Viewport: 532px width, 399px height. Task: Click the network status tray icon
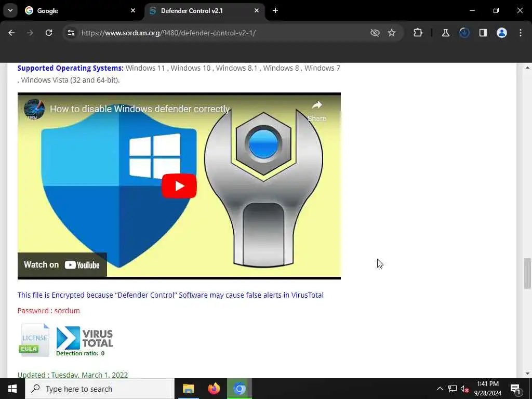(453, 389)
